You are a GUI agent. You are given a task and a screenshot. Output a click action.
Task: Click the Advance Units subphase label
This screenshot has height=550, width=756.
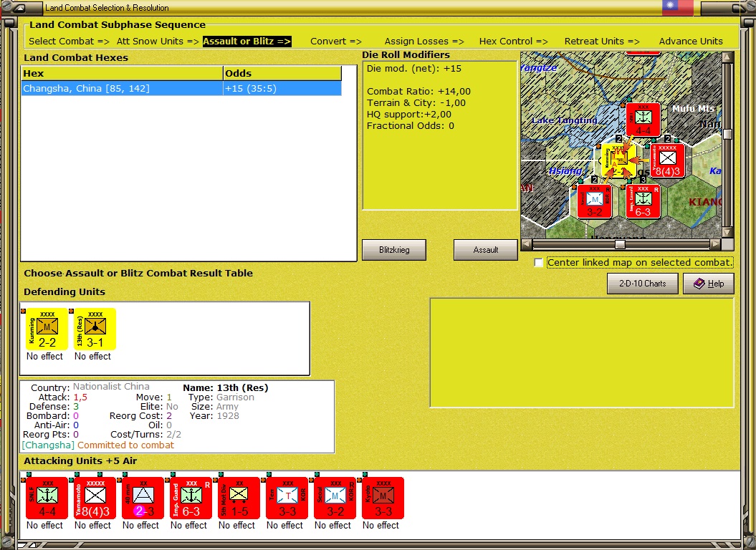tap(691, 42)
